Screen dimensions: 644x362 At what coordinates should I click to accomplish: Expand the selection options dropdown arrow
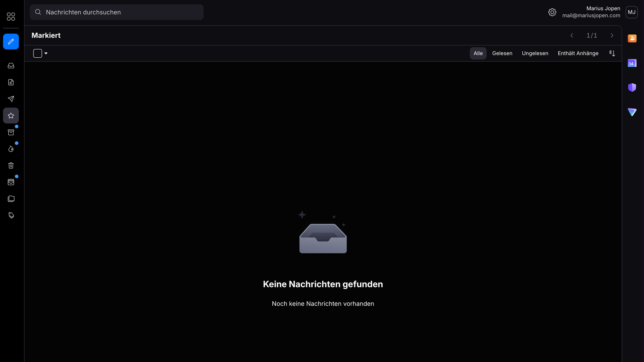[x=46, y=53]
